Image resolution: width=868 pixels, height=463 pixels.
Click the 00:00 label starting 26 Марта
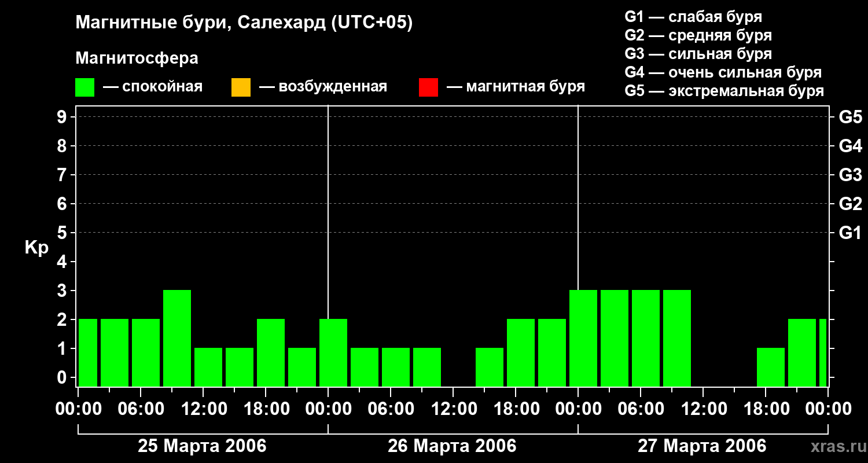point(328,409)
